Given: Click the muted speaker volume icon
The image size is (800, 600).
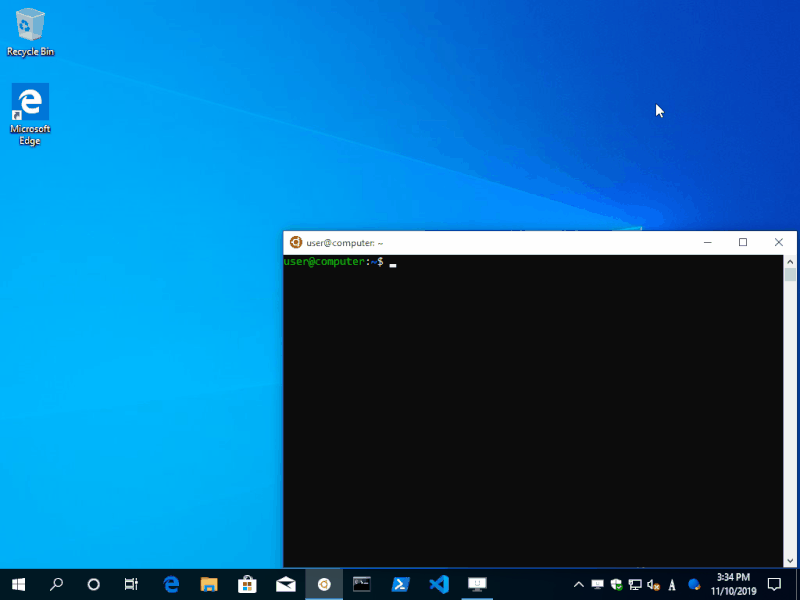Looking at the screenshot, I should pos(654,585).
